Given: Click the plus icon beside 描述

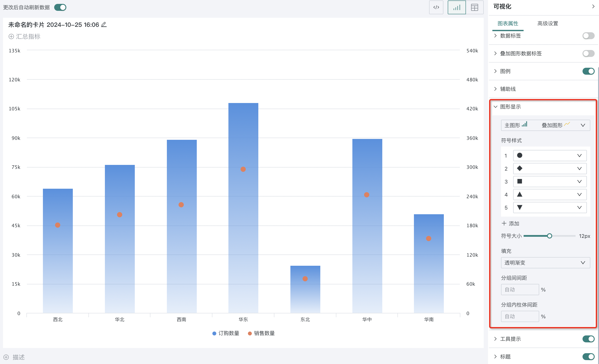Looking at the screenshot, I should pyautogui.click(x=6, y=357).
